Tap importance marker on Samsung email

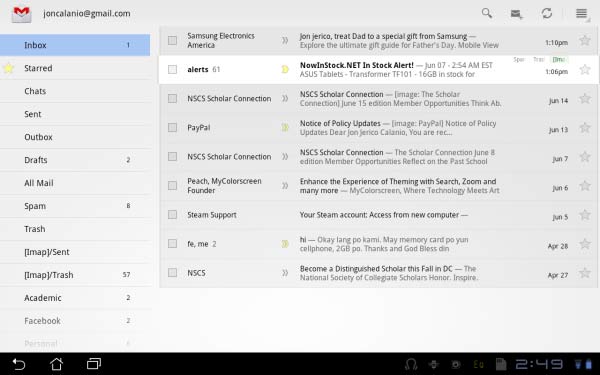click(285, 40)
